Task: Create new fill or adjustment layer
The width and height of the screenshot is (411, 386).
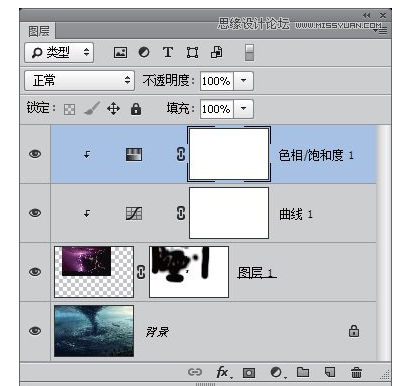Action: 277,372
